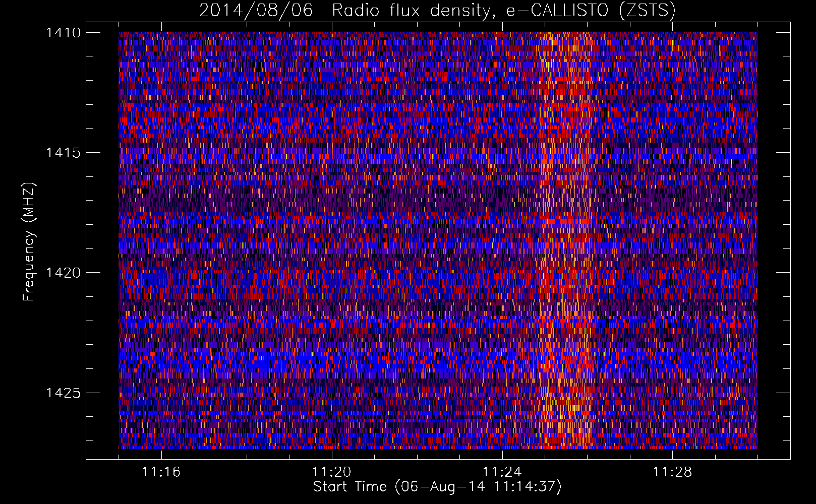The image size is (816, 504).
Task: Click the 11:24 time tick label
Action: click(x=502, y=472)
